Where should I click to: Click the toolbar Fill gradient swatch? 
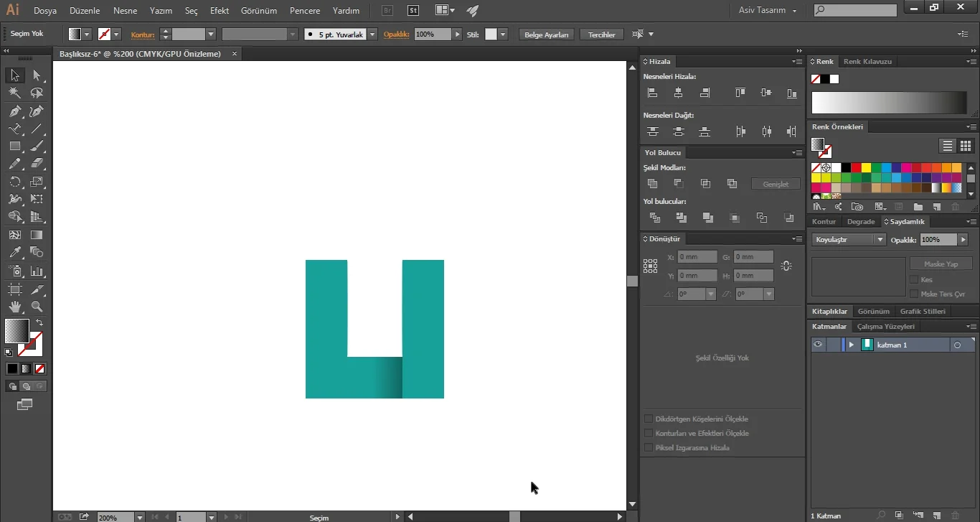point(17,331)
